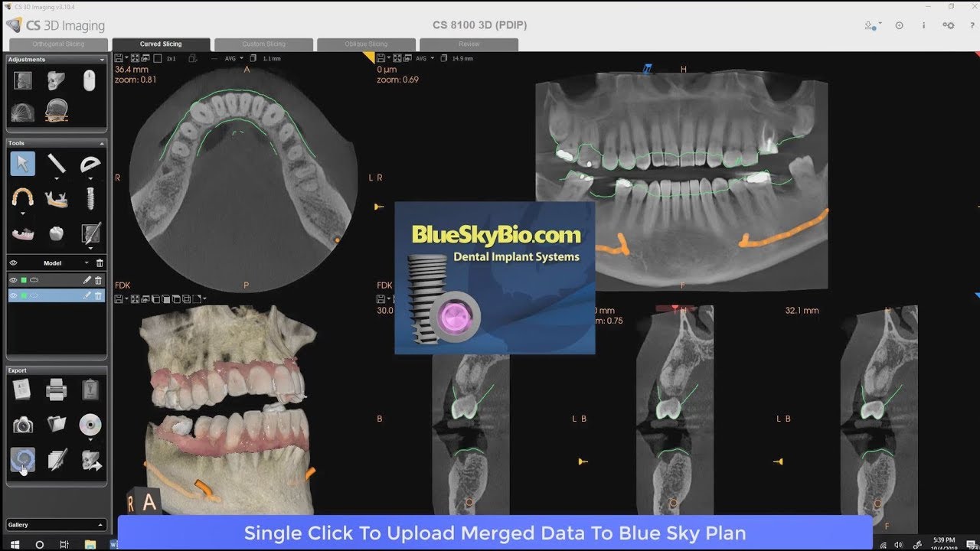Delete all models with trash icon
Screen dimensions: 980x551
(x=100, y=263)
